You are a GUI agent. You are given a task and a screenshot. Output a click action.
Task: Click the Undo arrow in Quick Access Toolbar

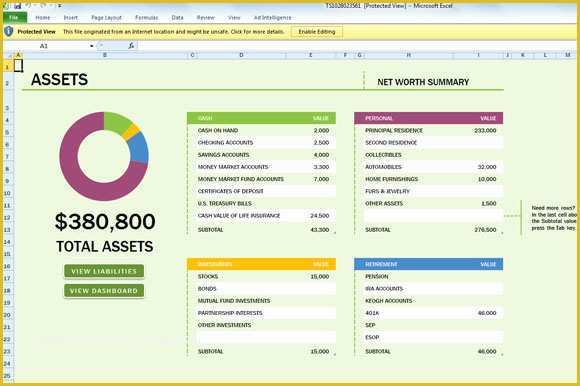point(28,6)
